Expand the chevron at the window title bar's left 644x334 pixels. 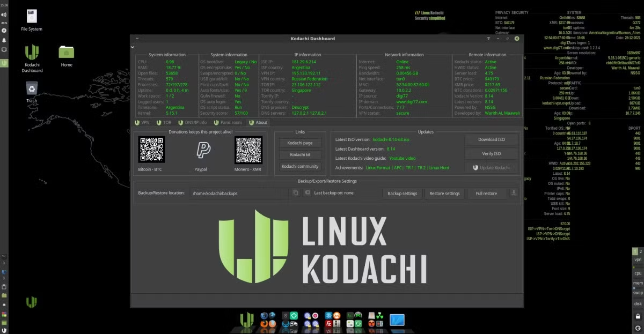137,39
